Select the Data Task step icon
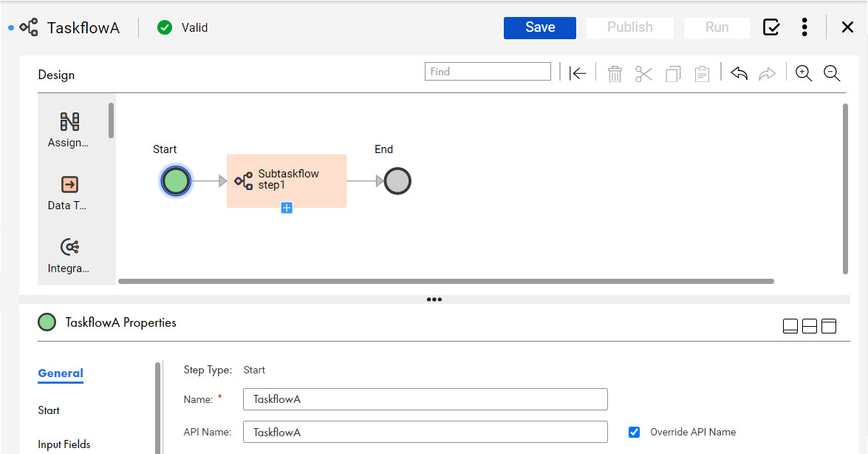 click(x=69, y=184)
